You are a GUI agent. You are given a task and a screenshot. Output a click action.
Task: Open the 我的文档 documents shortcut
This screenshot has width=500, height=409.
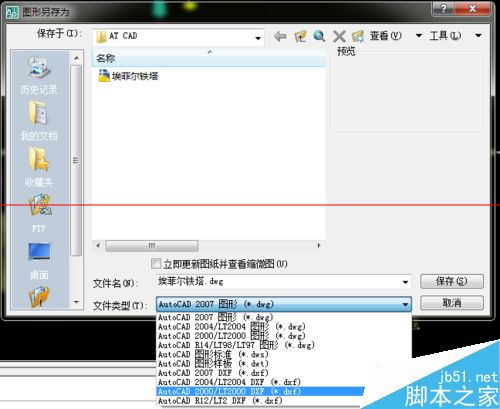click(x=39, y=121)
